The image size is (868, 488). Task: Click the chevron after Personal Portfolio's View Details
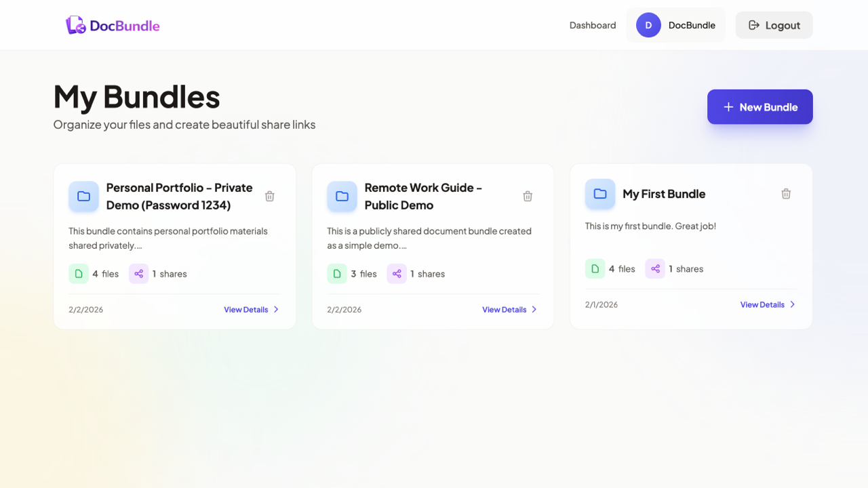point(276,309)
